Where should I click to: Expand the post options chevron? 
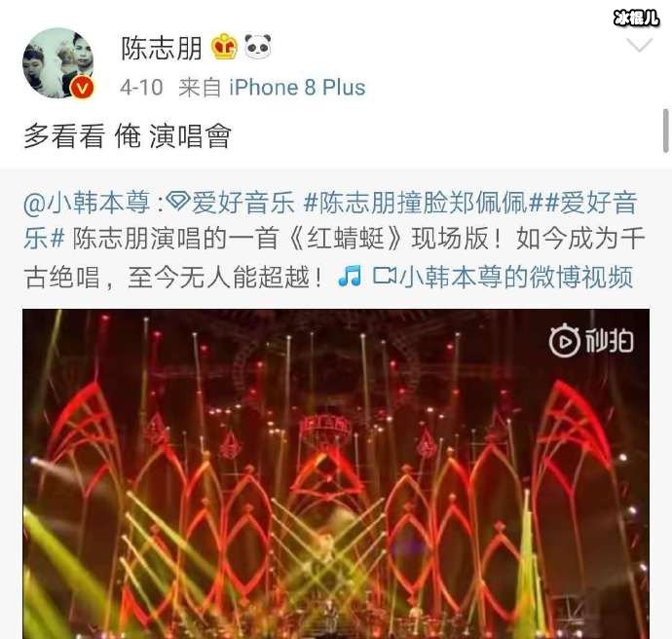pyautogui.click(x=639, y=45)
